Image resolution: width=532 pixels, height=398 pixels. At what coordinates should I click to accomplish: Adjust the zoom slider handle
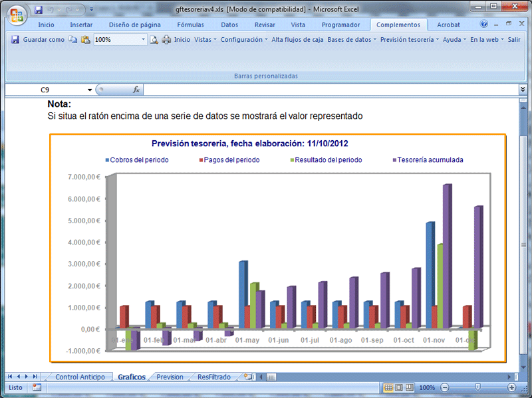477,387
